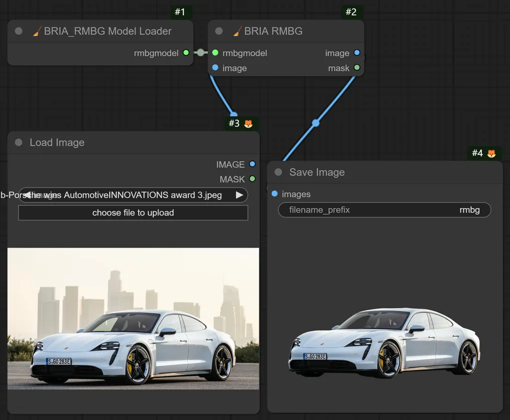Select next image with the right arrow
The height and width of the screenshot is (420, 510).
click(x=240, y=195)
